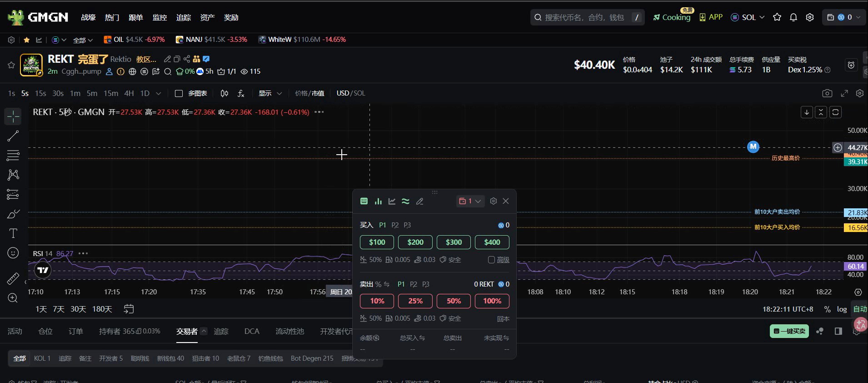Take a chart snapshot with camera icon
This screenshot has height=383, width=868.
pos(827,93)
